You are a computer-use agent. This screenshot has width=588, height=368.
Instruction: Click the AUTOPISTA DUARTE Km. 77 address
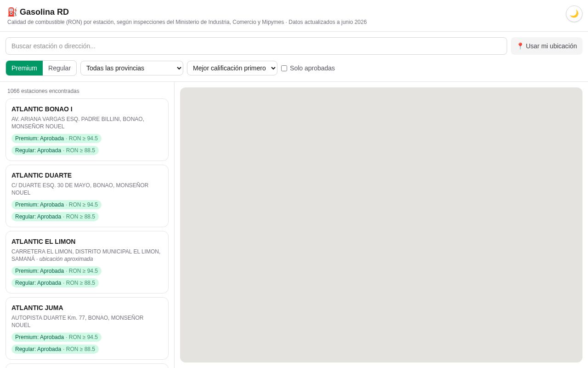click(78, 322)
